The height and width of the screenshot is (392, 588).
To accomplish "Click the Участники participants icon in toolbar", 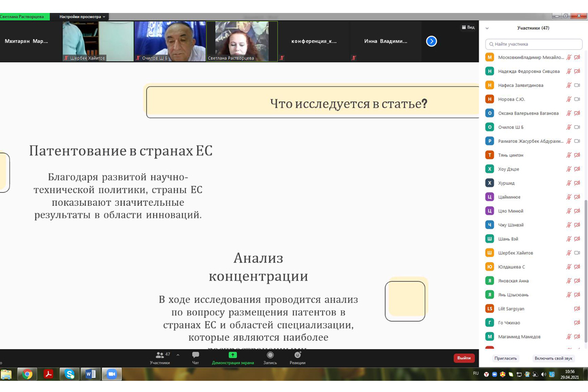I will click(160, 356).
